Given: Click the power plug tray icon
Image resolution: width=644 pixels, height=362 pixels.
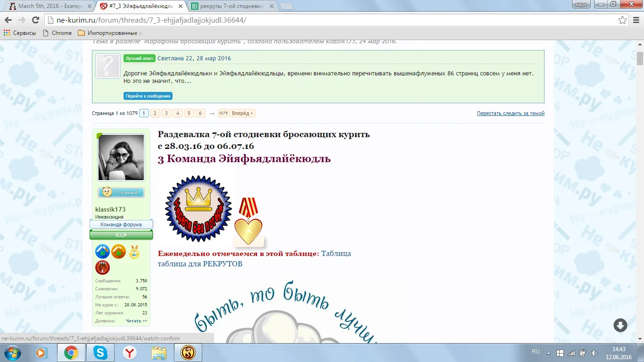Looking at the screenshot, I should click(x=583, y=353).
